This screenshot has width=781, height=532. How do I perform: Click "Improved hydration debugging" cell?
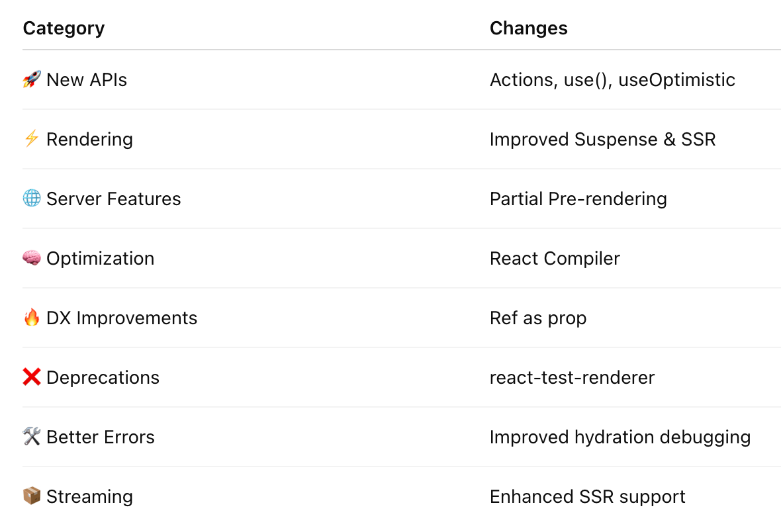[620, 437]
